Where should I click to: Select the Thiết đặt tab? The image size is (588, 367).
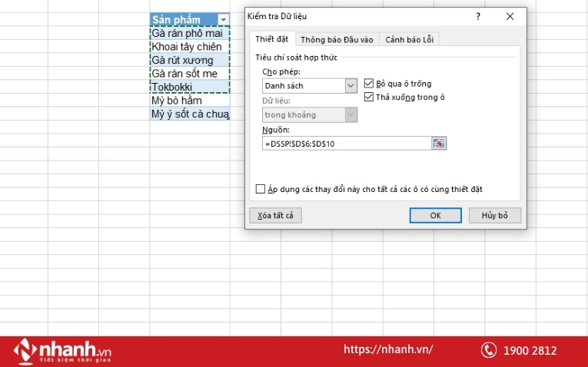tap(271, 40)
